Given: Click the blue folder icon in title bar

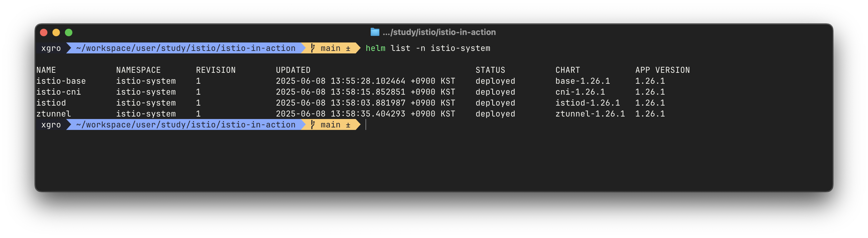Looking at the screenshot, I should [375, 32].
